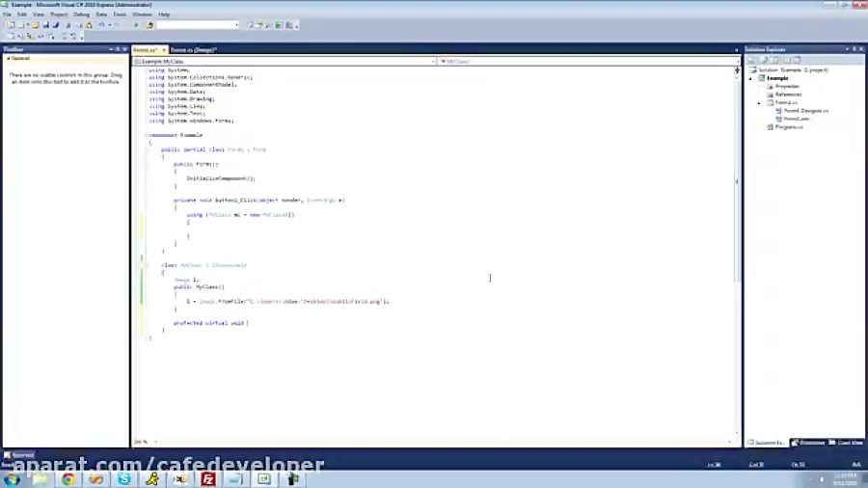
Task: Open the Help menu
Action: click(x=164, y=14)
